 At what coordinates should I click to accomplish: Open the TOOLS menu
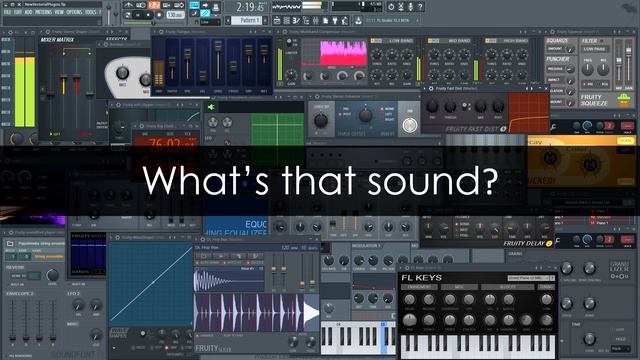tap(90, 13)
